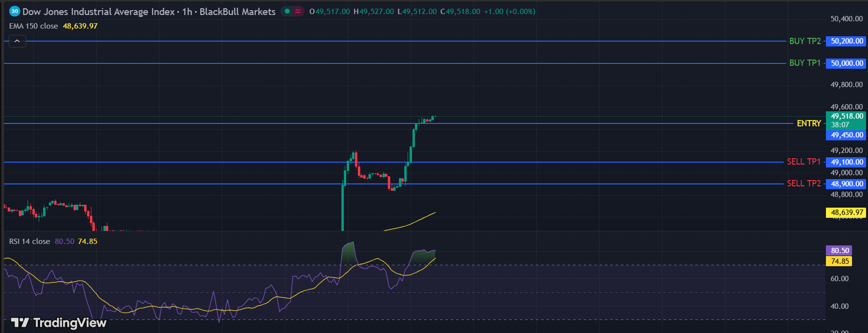Click the pink approximate-data indicator icon

pos(298,11)
